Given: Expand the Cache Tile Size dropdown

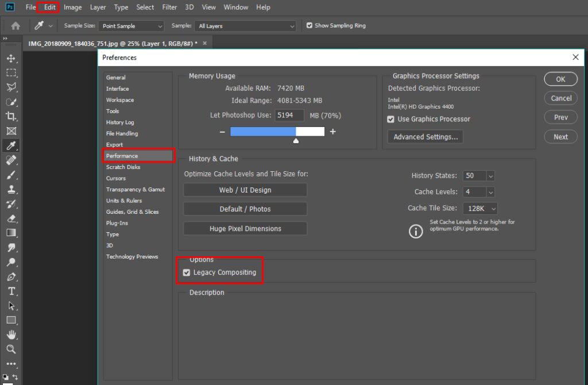Looking at the screenshot, I should (x=493, y=208).
